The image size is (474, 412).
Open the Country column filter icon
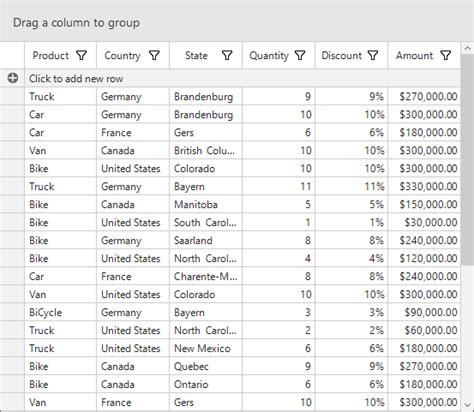154,55
